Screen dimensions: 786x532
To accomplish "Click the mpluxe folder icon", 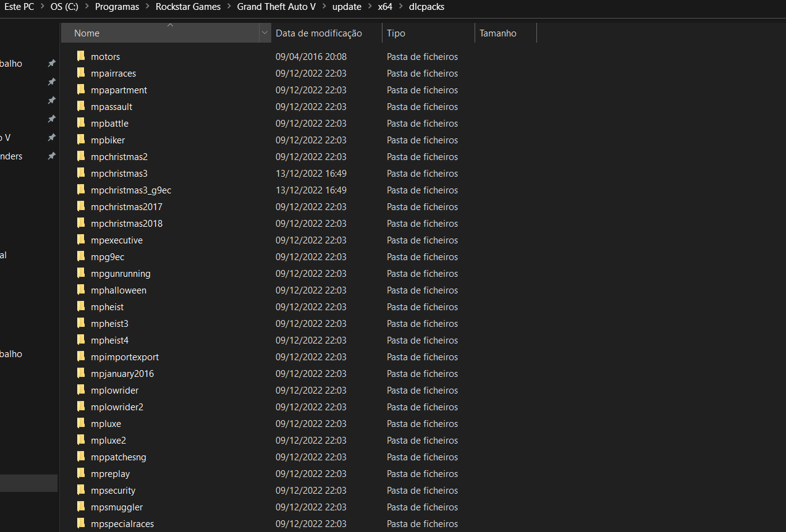I will (x=80, y=423).
